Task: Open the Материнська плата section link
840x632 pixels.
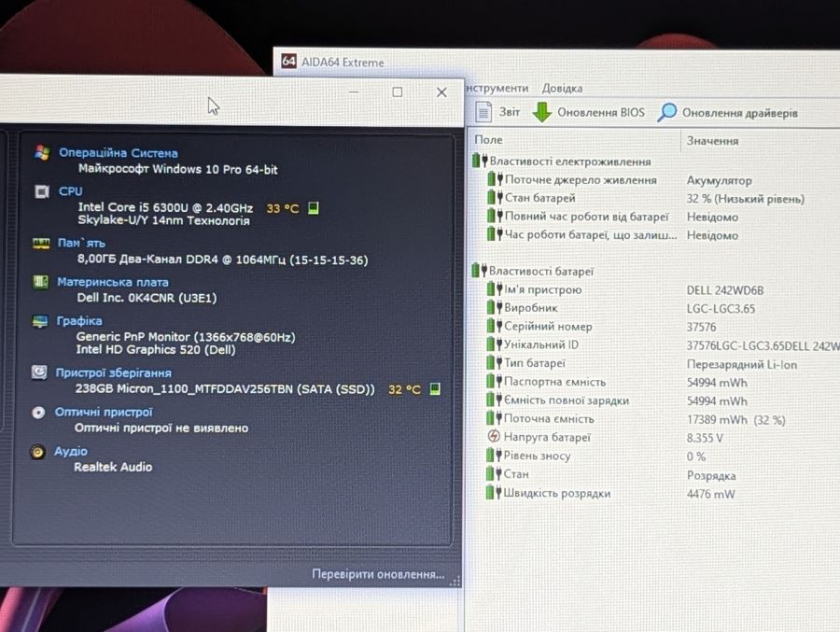Action: [113, 282]
